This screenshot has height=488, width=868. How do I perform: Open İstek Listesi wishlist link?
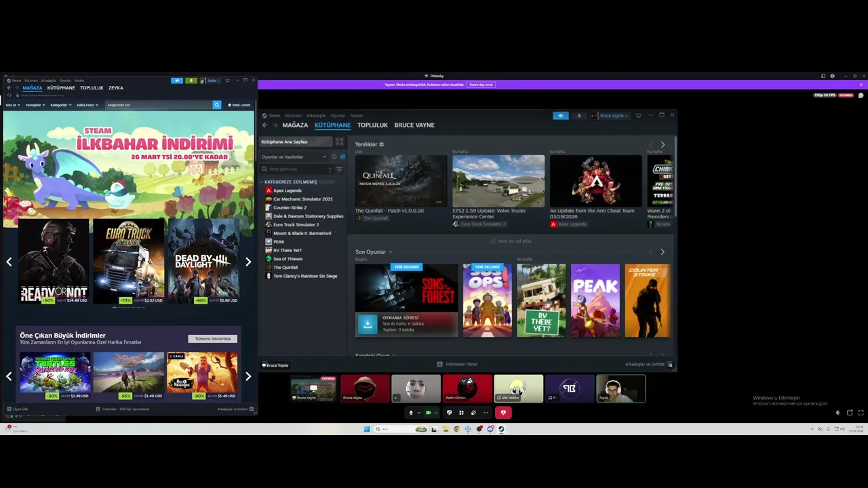tap(239, 105)
